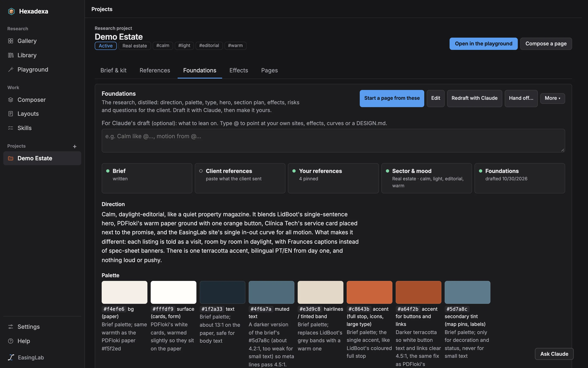
Task: Click the #calm tag
Action: 163,46
